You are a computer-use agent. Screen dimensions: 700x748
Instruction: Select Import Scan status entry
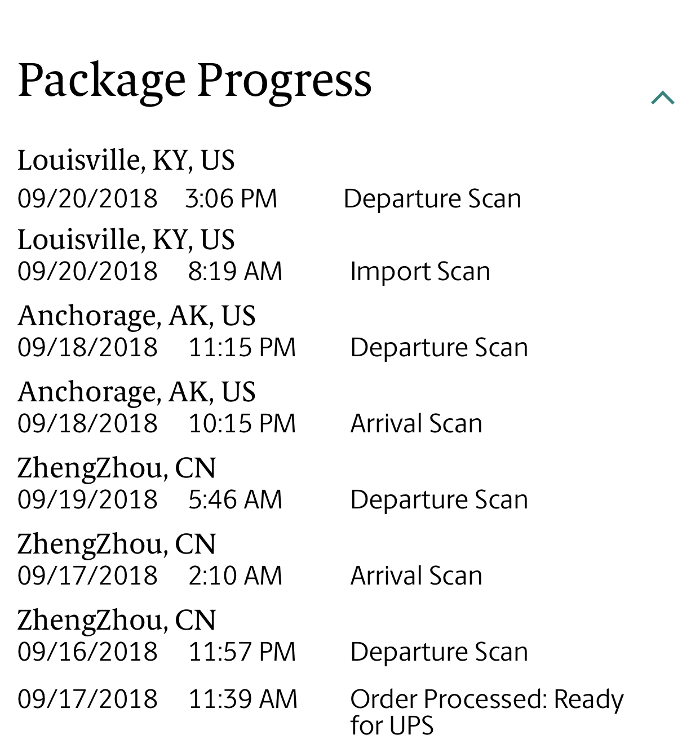click(420, 272)
